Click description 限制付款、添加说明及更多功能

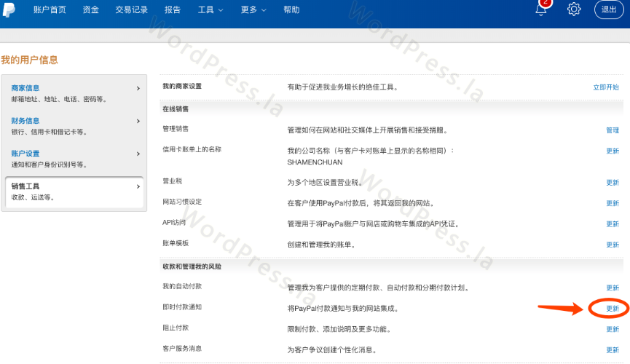(339, 329)
